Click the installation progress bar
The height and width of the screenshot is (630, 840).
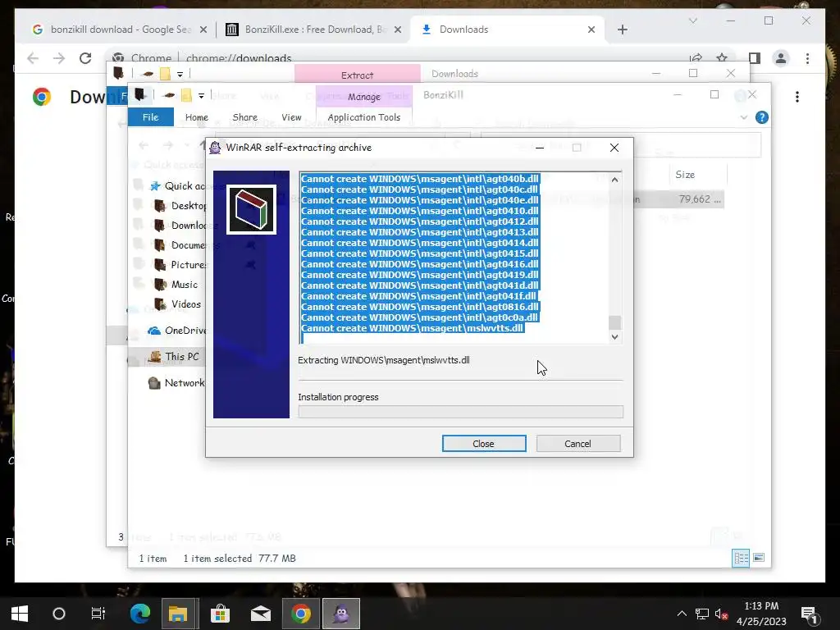point(460,412)
